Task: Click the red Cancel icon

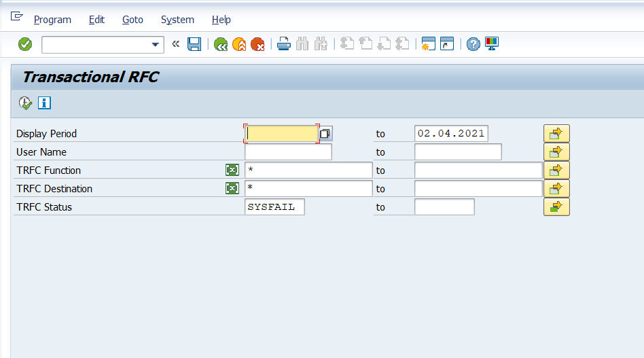Action: pyautogui.click(x=257, y=44)
